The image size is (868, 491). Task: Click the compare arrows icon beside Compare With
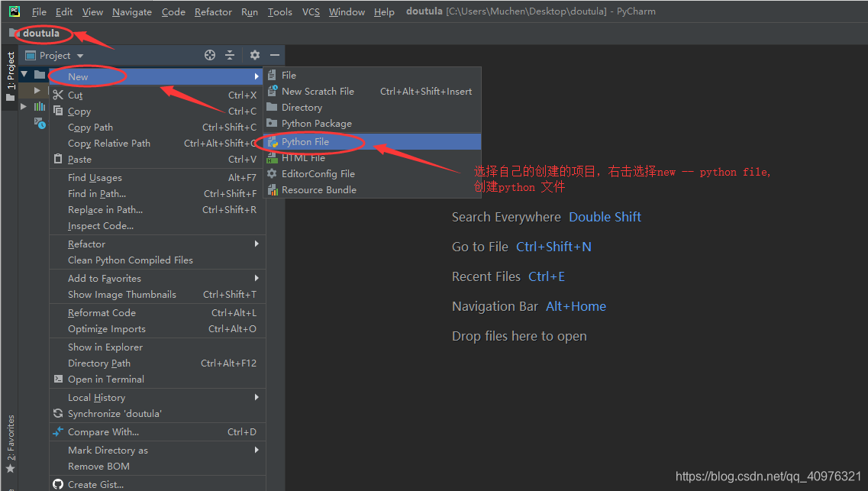pos(58,431)
